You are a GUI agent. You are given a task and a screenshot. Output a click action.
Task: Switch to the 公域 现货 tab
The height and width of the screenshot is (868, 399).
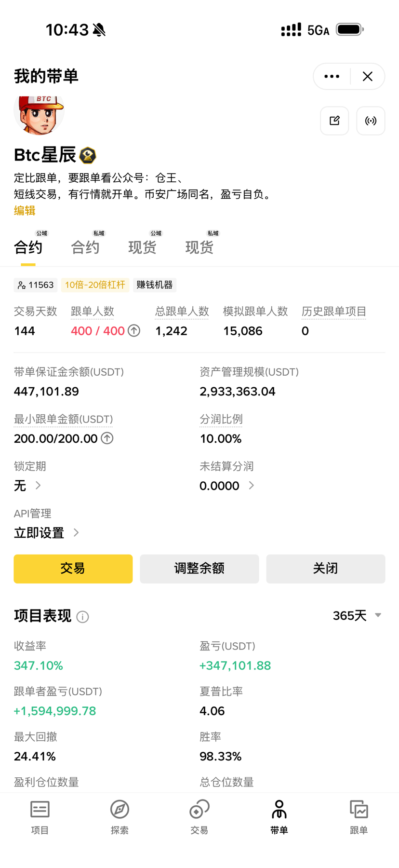click(x=143, y=247)
